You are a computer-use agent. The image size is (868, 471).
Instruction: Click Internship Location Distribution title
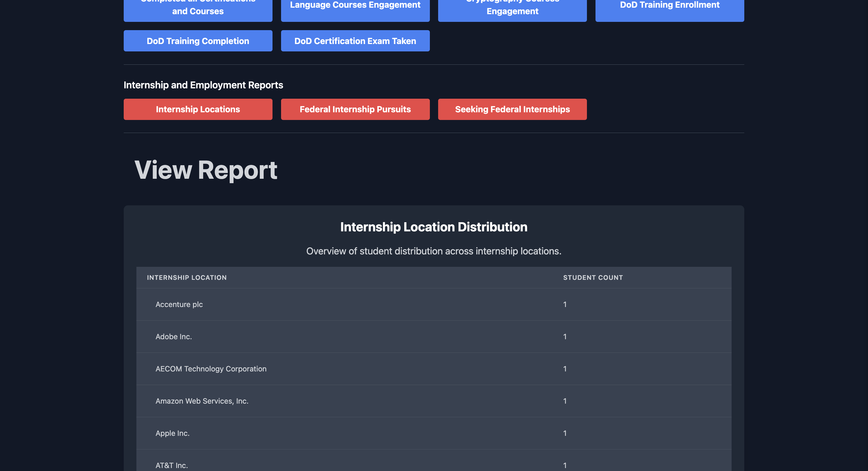coord(434,227)
